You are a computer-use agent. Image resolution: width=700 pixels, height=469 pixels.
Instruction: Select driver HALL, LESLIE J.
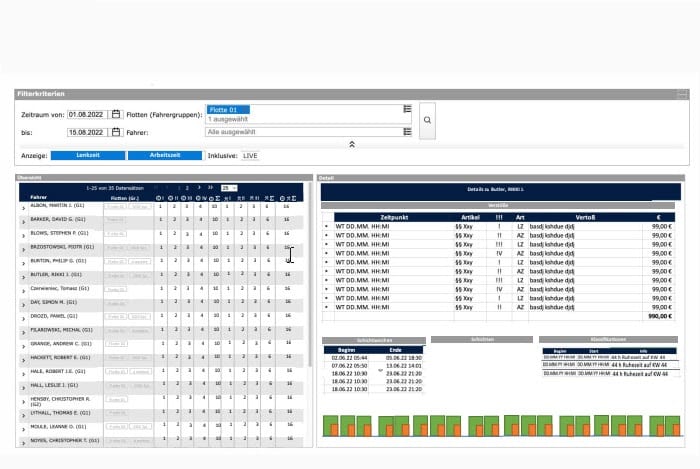(x=54, y=385)
